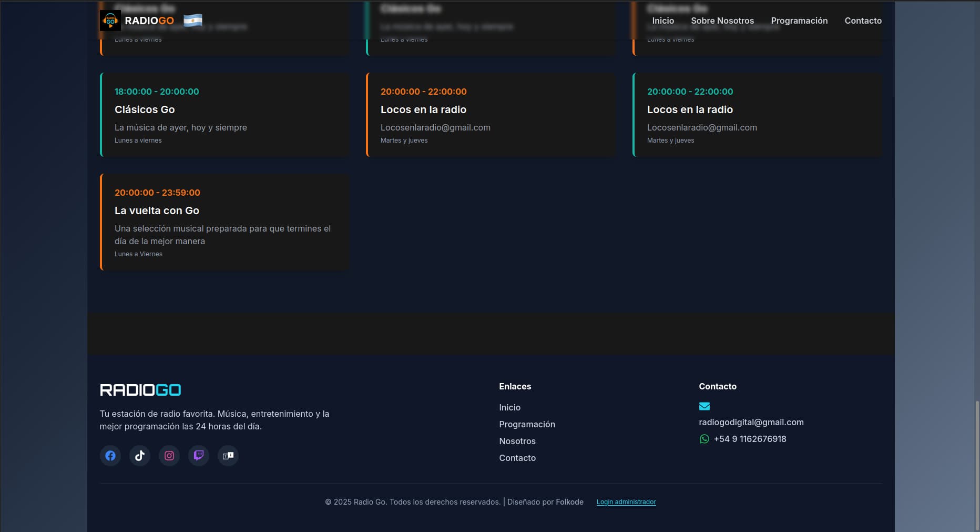Open the Instagram profile
980x532 pixels.
click(169, 456)
